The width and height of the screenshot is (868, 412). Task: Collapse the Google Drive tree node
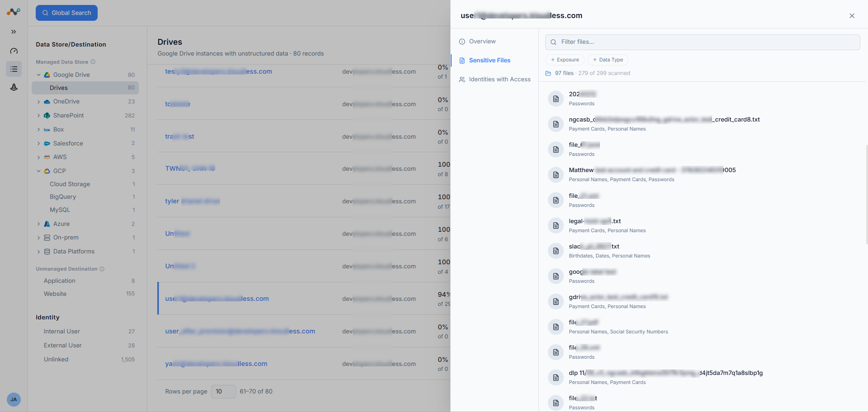38,75
